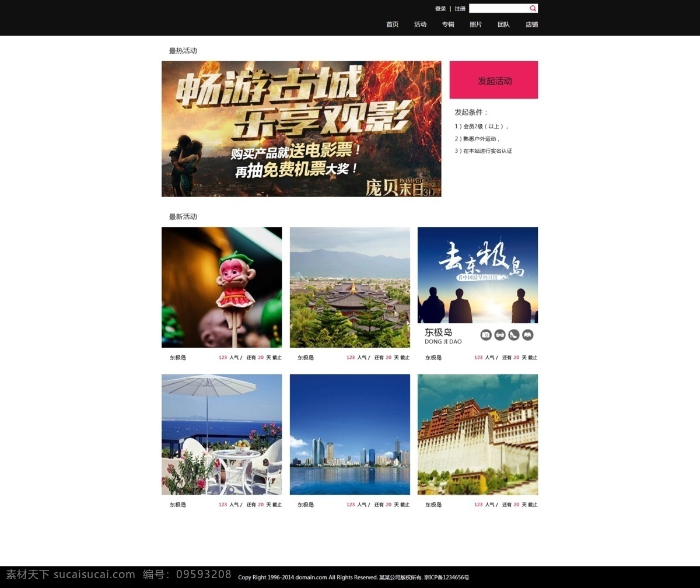Click the pink 发起活动 button
Viewport: 700px width, 588px height.
[x=494, y=80]
